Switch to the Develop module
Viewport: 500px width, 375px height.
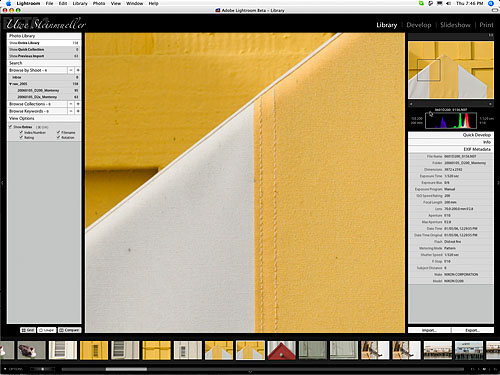(419, 25)
